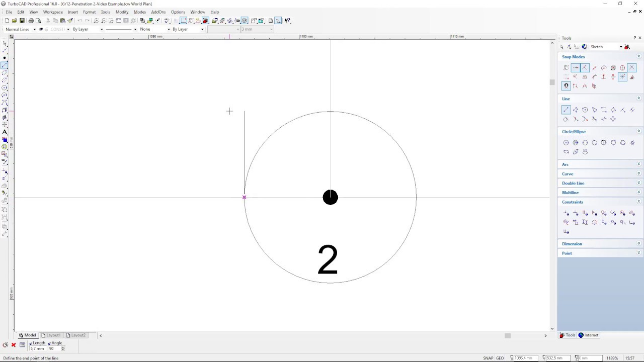Click the Properties table icon in inspector bar
This screenshot has width=644, height=362.
click(22, 345)
